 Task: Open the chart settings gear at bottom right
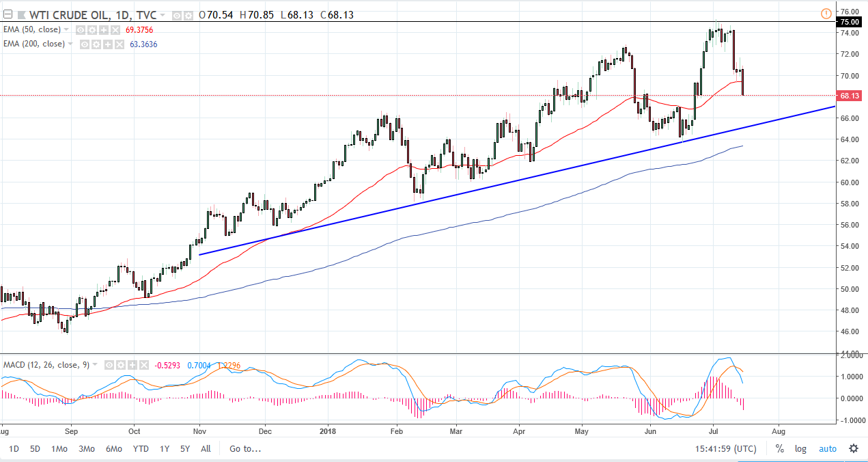[x=852, y=449]
